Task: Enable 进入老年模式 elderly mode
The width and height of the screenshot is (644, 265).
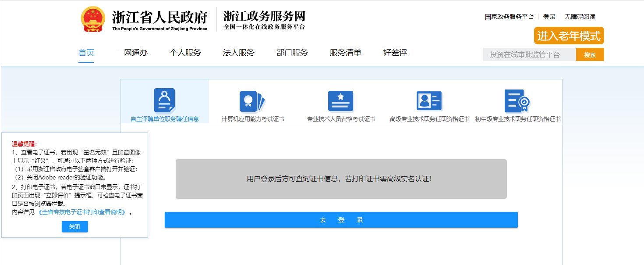Action: tap(569, 36)
